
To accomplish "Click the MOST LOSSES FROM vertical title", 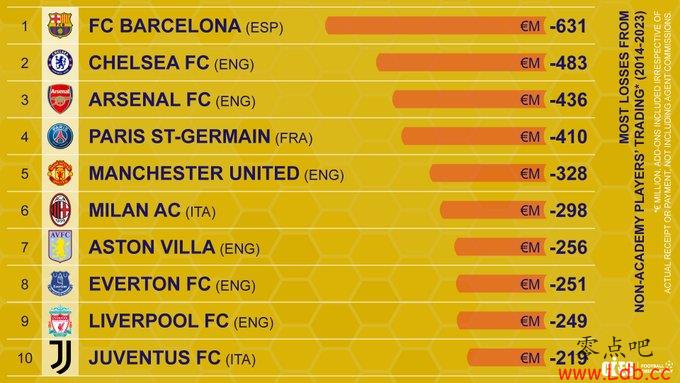I will pyautogui.click(x=624, y=77).
